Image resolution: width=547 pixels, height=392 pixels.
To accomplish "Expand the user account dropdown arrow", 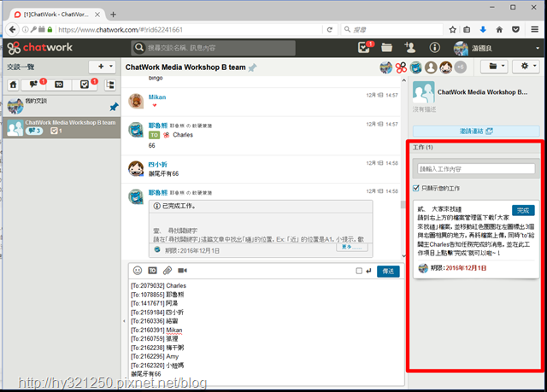I will (x=538, y=48).
